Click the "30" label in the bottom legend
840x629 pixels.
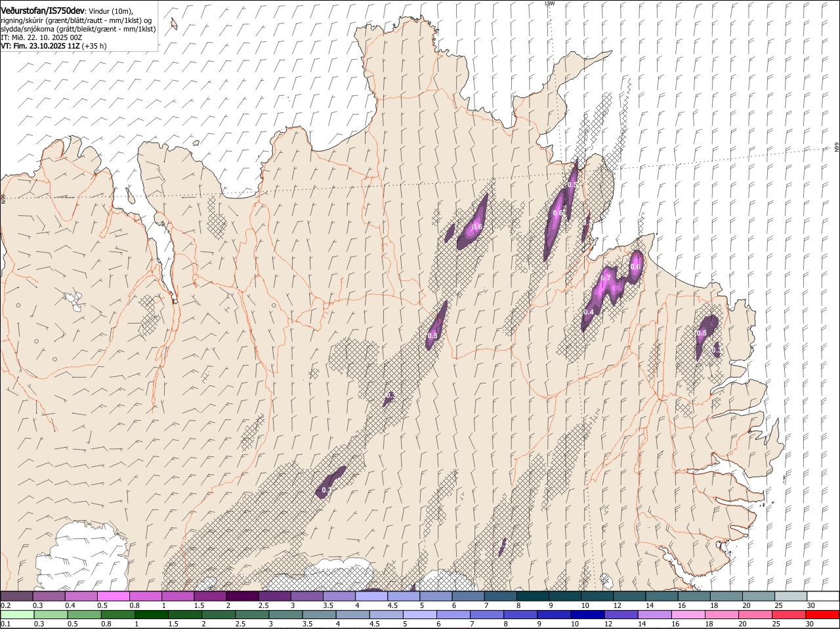coord(809,624)
